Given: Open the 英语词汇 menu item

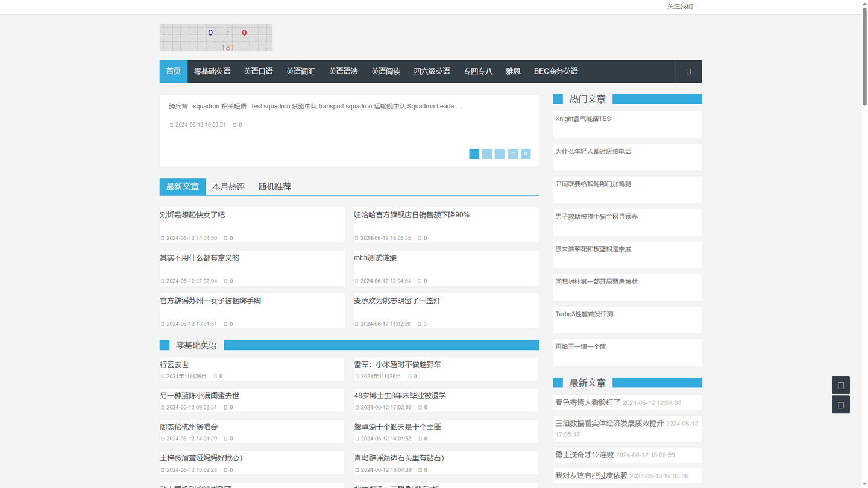Looking at the screenshot, I should [301, 71].
